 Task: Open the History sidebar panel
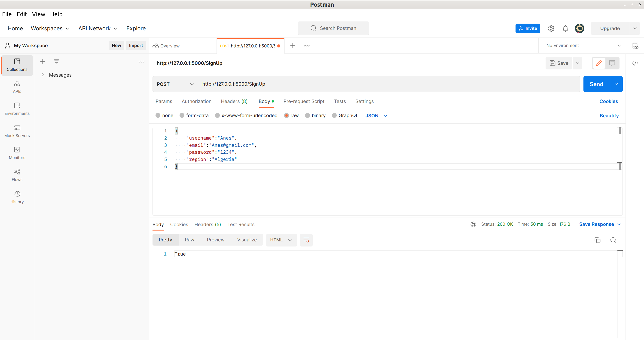pos(17,197)
